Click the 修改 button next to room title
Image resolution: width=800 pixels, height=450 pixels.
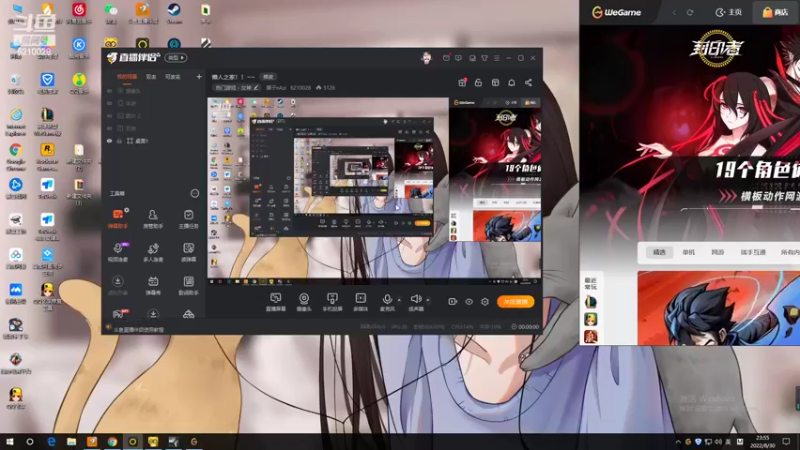coord(268,77)
